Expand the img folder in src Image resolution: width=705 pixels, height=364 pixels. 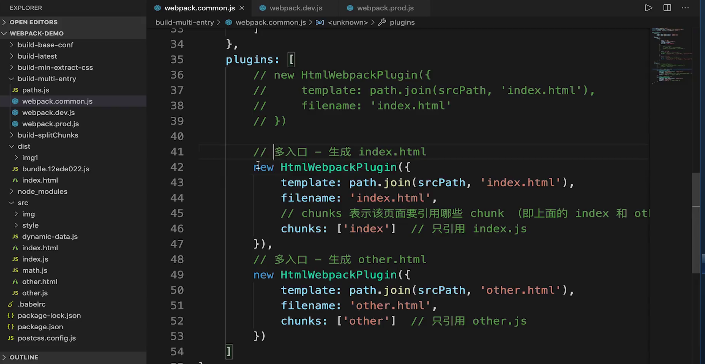click(x=73, y=214)
